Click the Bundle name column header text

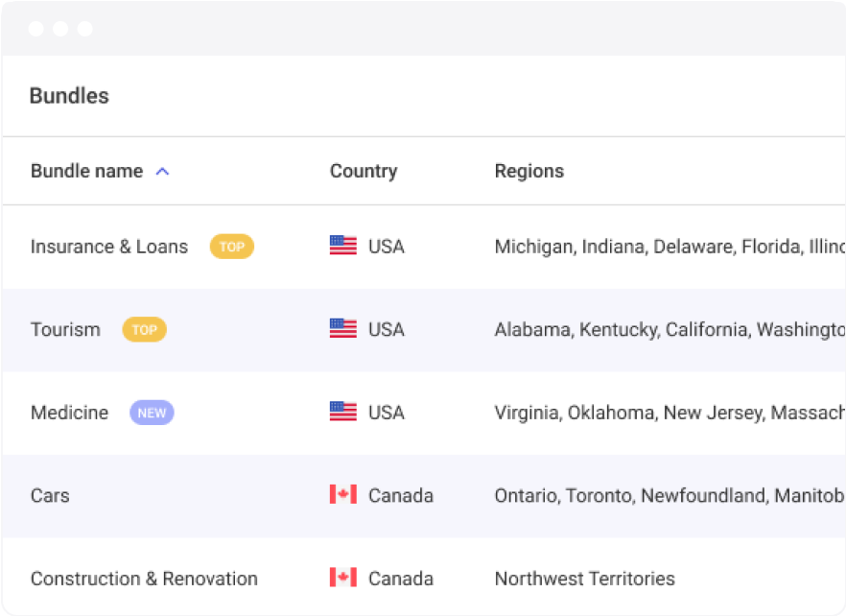86,172
